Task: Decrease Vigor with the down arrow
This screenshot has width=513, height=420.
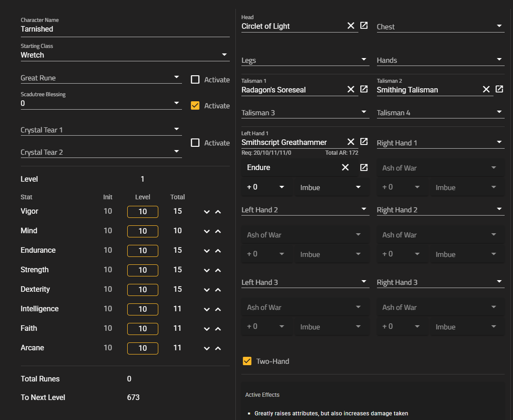Action: click(x=207, y=212)
